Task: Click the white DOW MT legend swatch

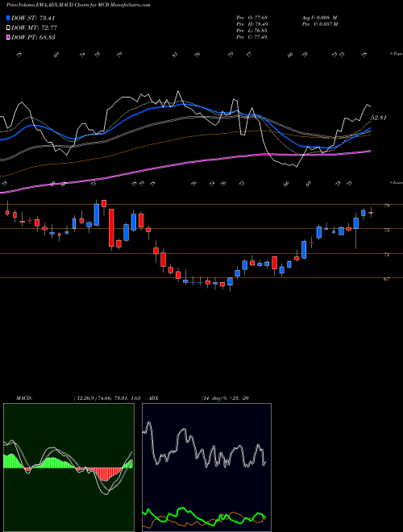Action: (x=8, y=27)
